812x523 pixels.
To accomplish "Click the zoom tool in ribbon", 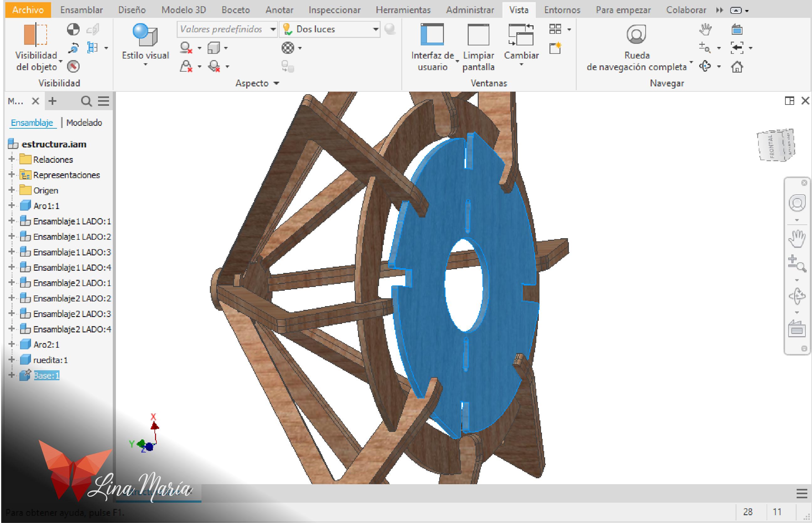I will click(705, 48).
